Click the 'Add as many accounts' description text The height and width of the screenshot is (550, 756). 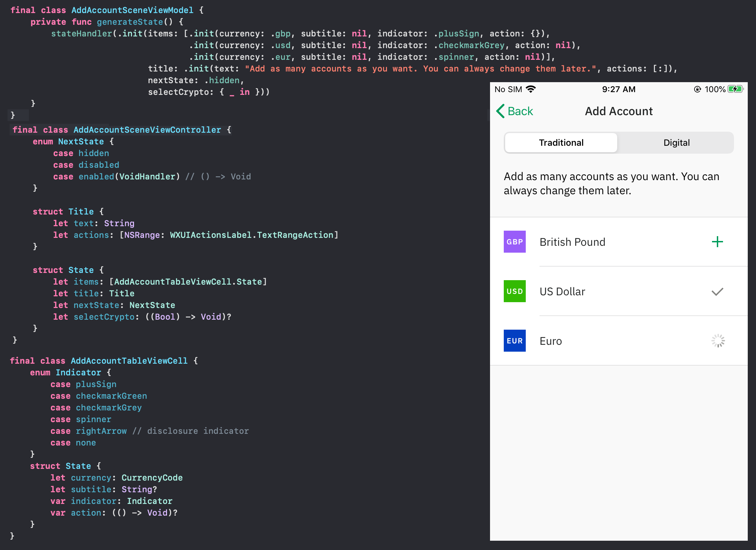611,183
